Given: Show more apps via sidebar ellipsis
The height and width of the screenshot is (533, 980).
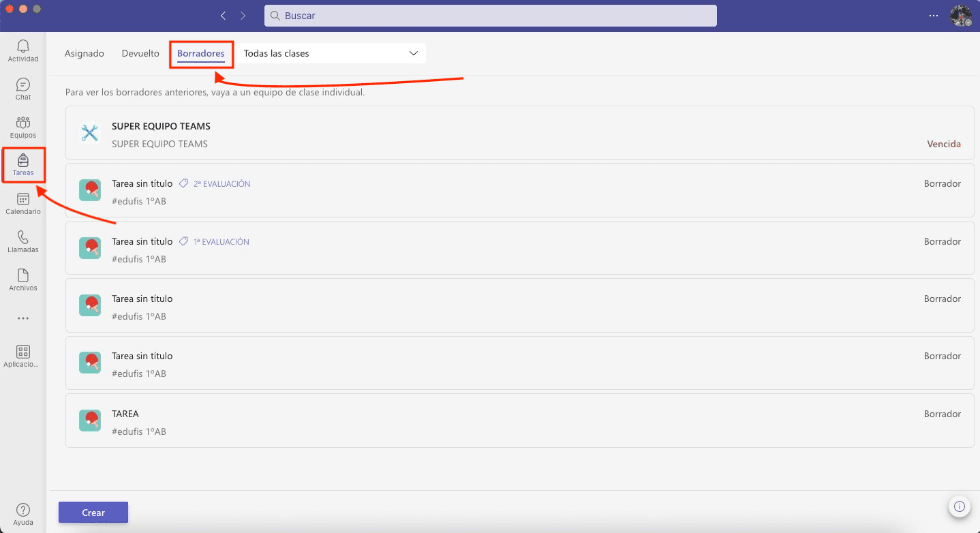Looking at the screenshot, I should point(23,318).
